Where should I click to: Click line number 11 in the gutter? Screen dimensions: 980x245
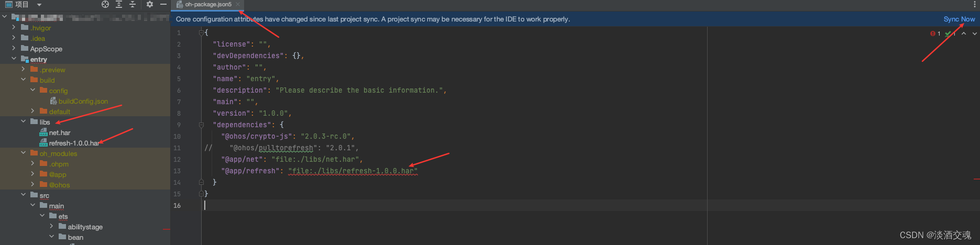177,148
